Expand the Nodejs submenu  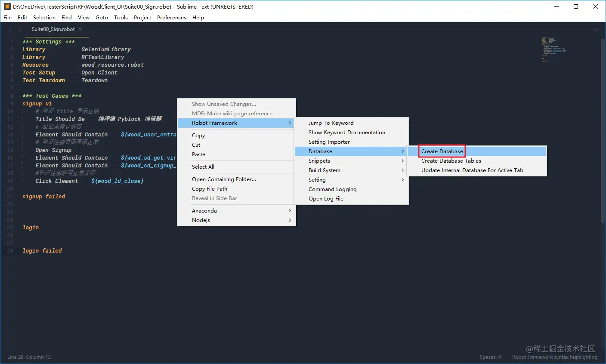click(x=236, y=220)
